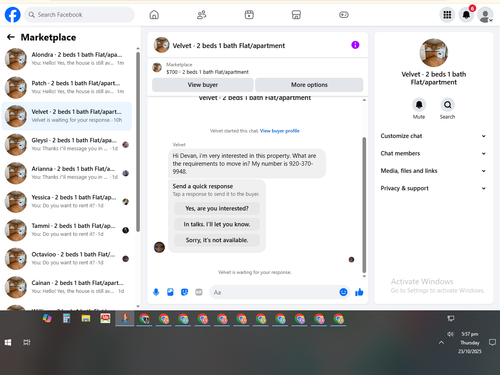Mute the conversation bell icon
The width and height of the screenshot is (500, 375).
pos(419,105)
